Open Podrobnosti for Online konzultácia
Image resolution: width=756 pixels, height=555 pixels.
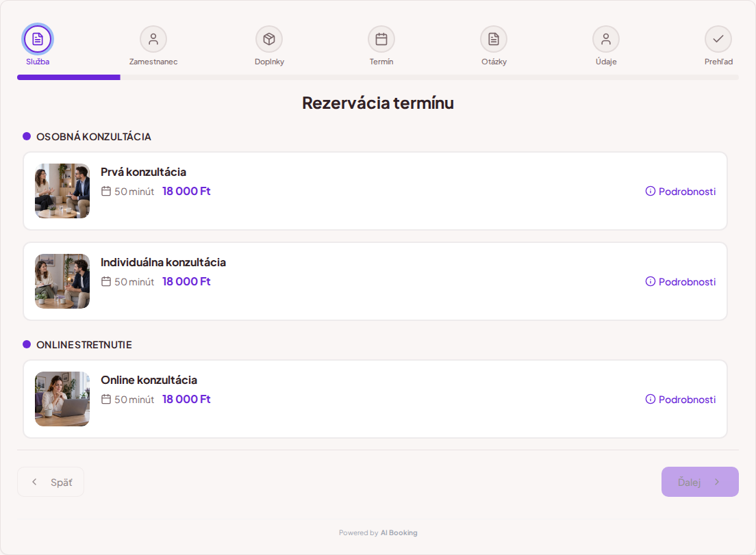(x=680, y=399)
